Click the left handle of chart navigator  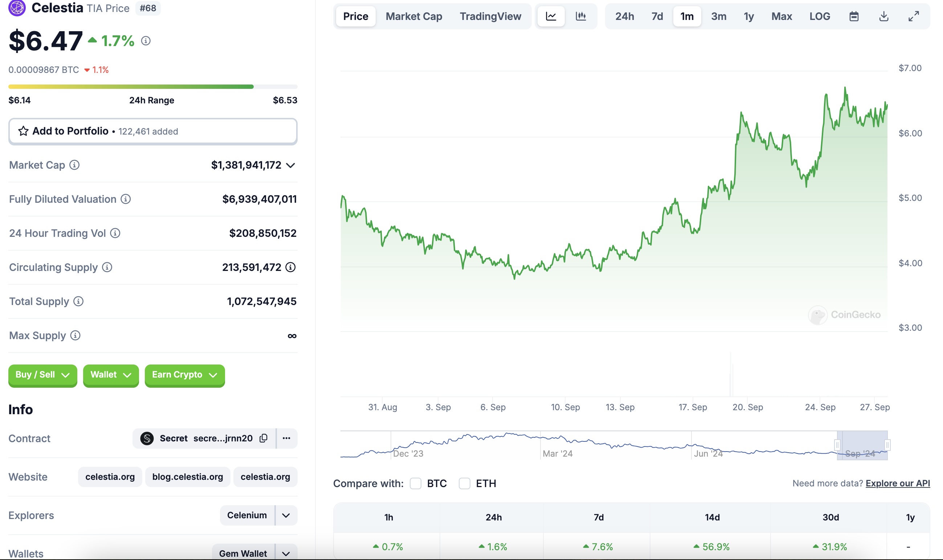pyautogui.click(x=837, y=445)
